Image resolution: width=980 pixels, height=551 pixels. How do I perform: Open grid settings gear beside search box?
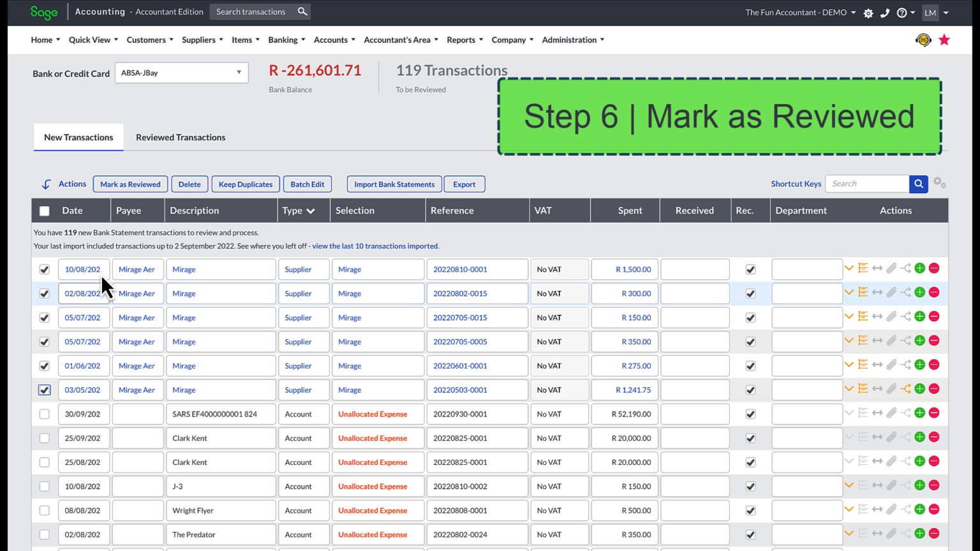939,183
